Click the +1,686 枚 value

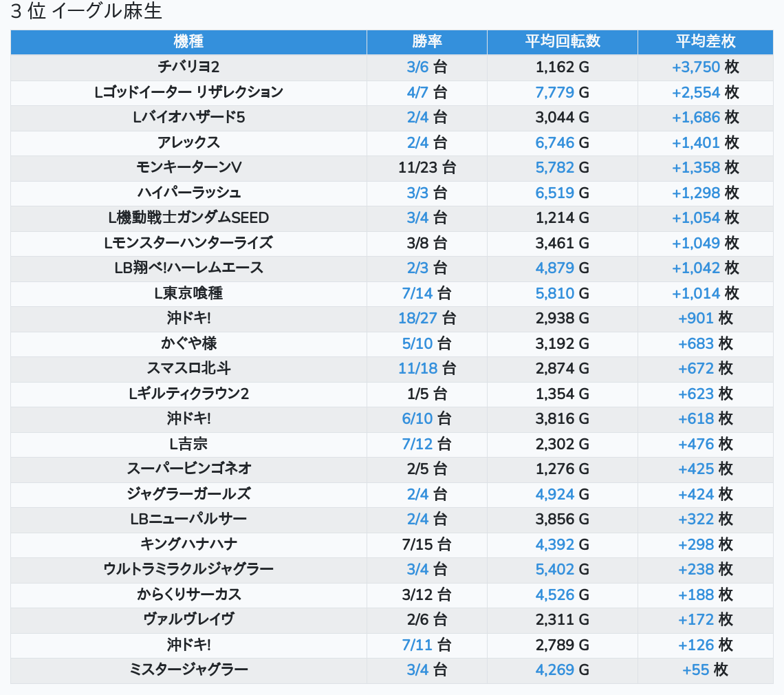coord(706,117)
